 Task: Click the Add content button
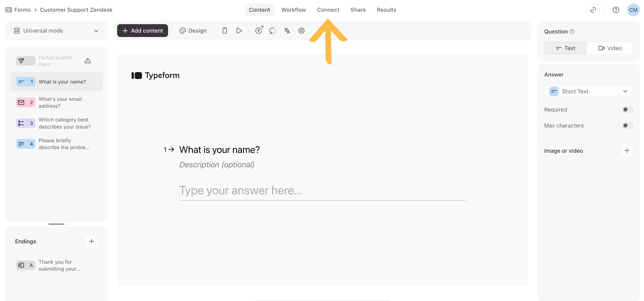[142, 31]
